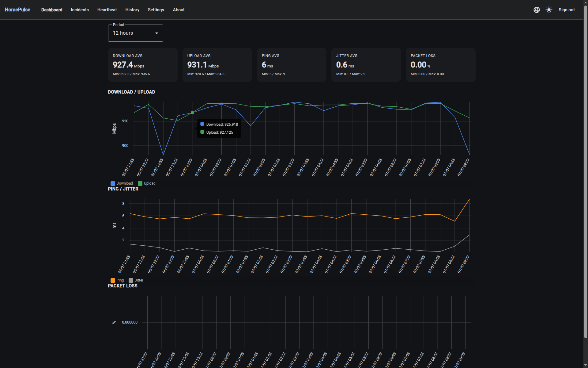Open the Dashboard page
The image size is (588, 368).
(52, 10)
